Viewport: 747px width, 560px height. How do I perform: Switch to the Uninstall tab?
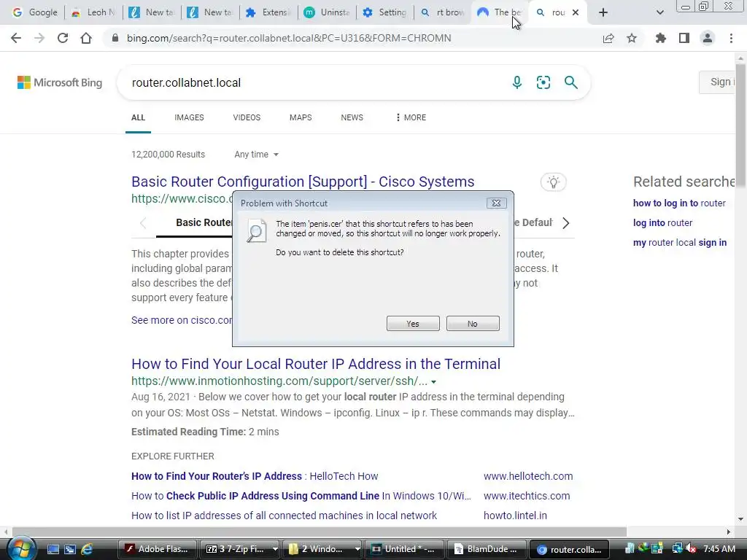pyautogui.click(x=327, y=12)
